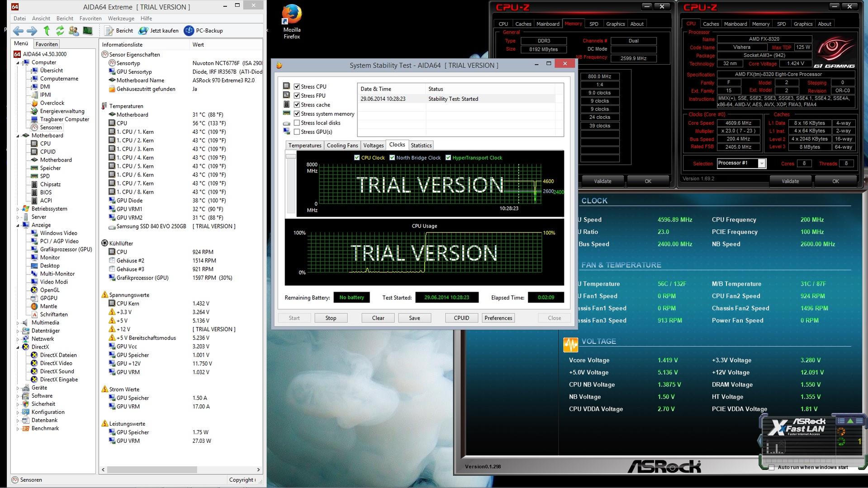Open the Mozilla Firefox desktop shortcut
Screen dimensions: 868x488
click(x=292, y=22)
